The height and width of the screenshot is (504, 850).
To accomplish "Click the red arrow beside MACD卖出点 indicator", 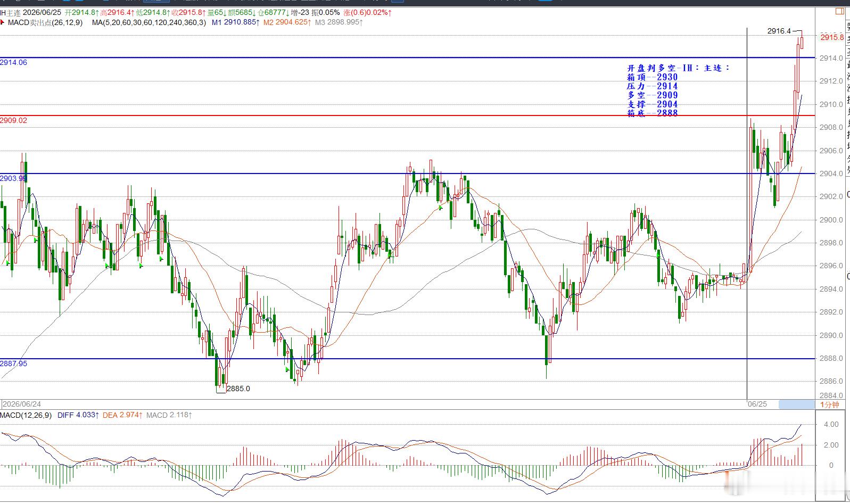I will pyautogui.click(x=3, y=22).
